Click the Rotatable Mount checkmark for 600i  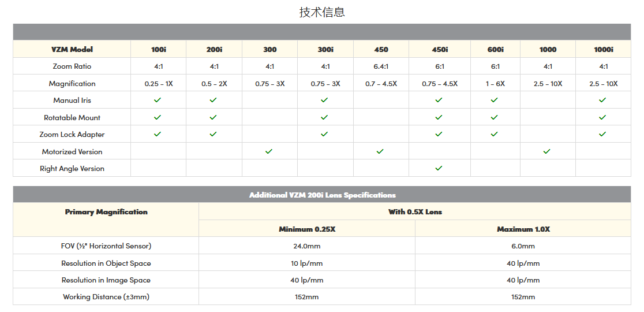[x=494, y=117]
